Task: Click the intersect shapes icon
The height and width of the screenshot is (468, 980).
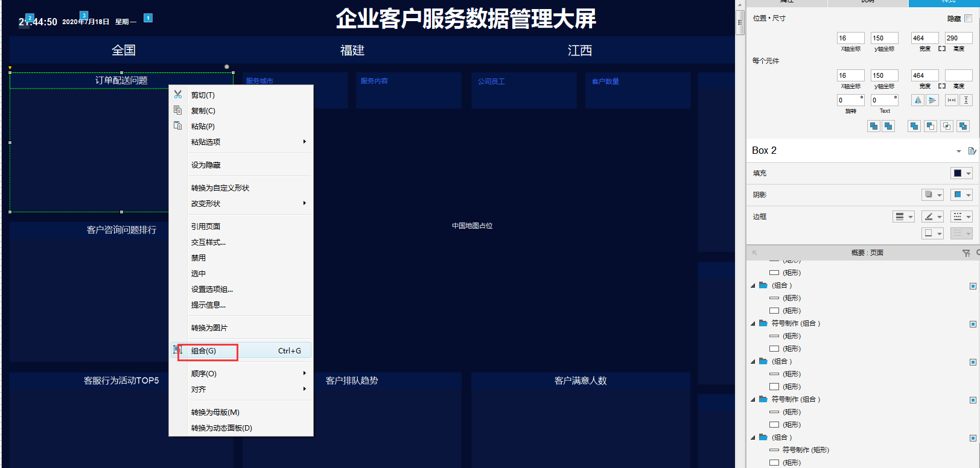Action: pos(947,126)
